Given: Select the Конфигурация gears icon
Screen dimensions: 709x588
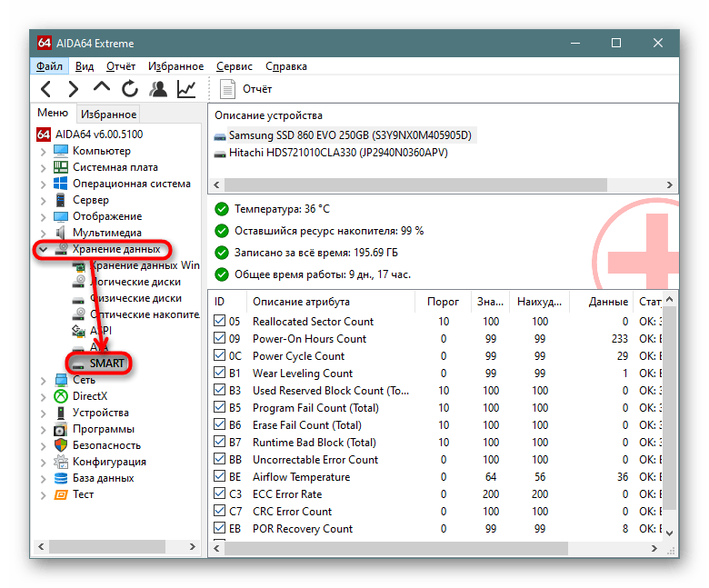Looking at the screenshot, I should [x=61, y=462].
